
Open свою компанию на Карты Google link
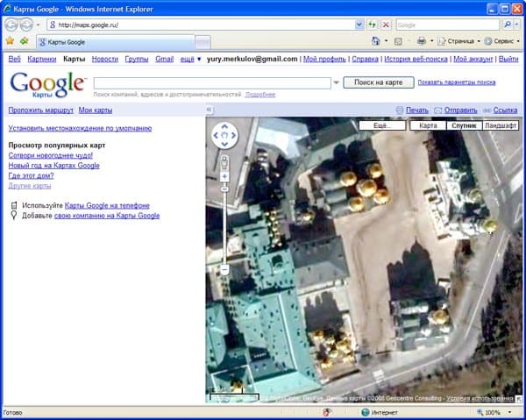[107, 216]
